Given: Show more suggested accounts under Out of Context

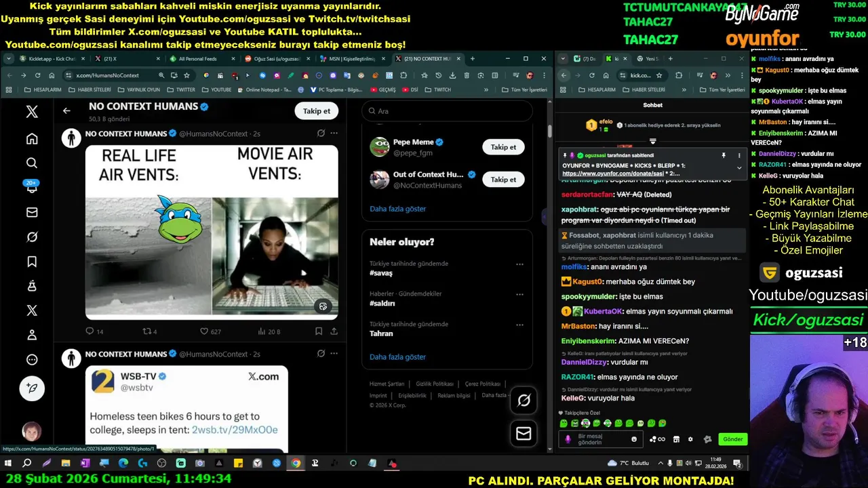Looking at the screenshot, I should [x=398, y=209].
